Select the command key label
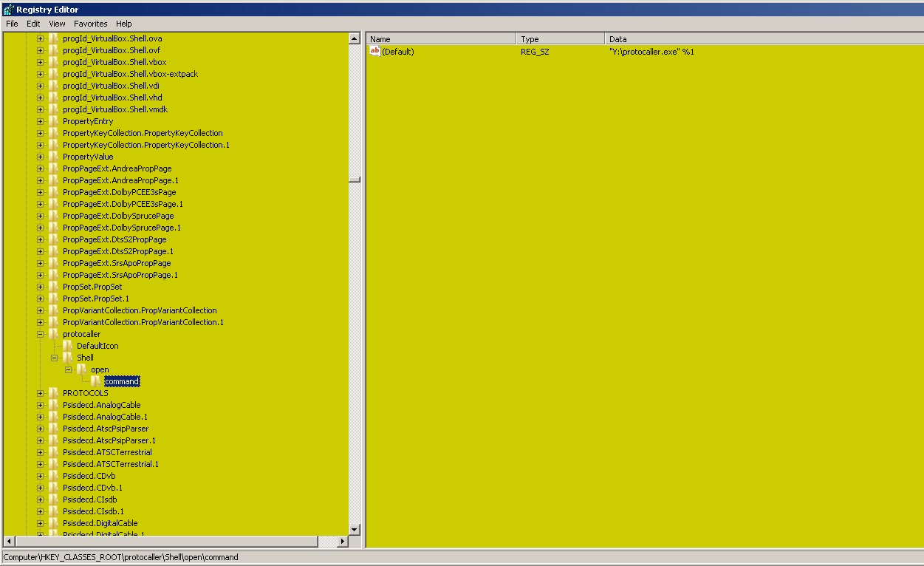This screenshot has width=924, height=566. tap(122, 381)
